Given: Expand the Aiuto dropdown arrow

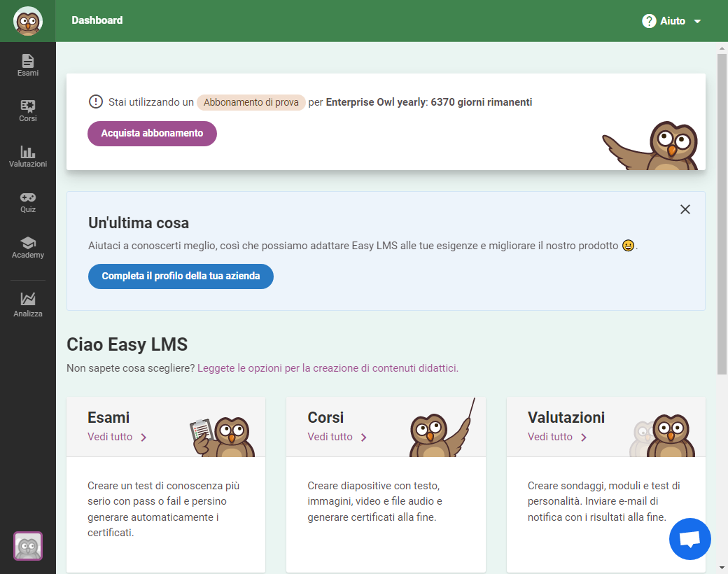Looking at the screenshot, I should tap(697, 22).
